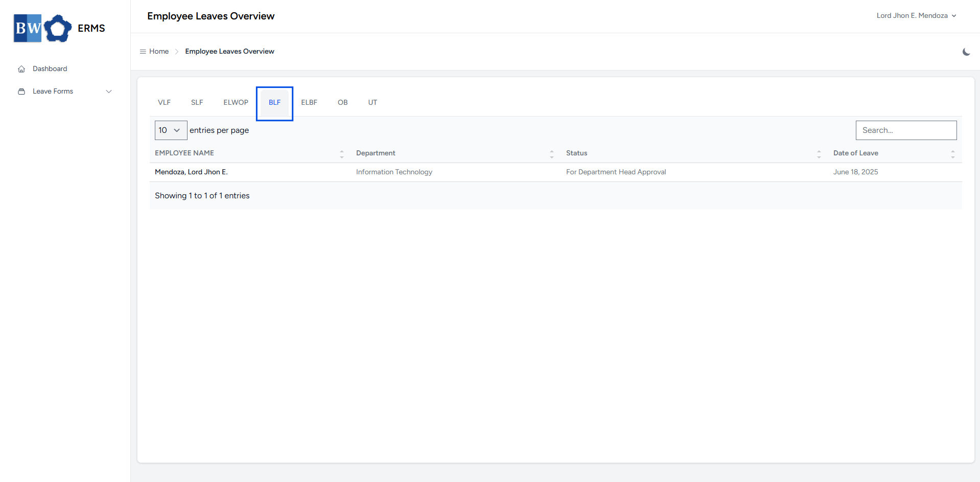Image resolution: width=980 pixels, height=482 pixels.
Task: Sort by Employee Name column arrows
Action: coord(342,154)
